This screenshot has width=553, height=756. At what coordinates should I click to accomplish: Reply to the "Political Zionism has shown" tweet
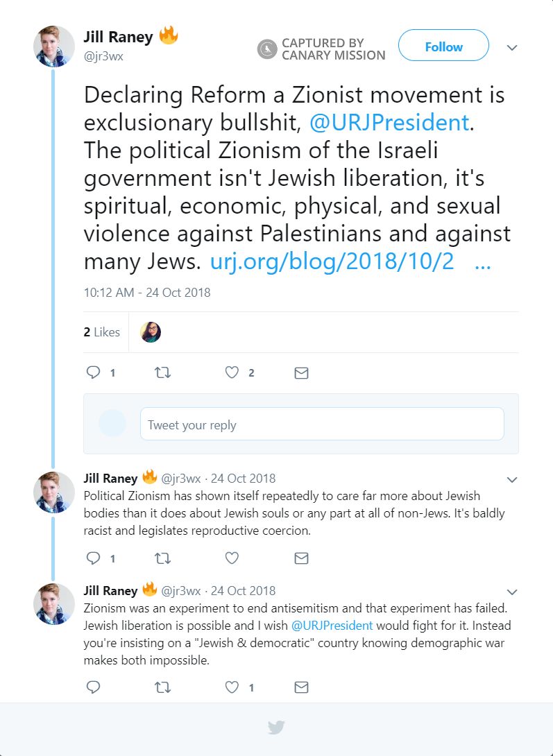[x=94, y=558]
